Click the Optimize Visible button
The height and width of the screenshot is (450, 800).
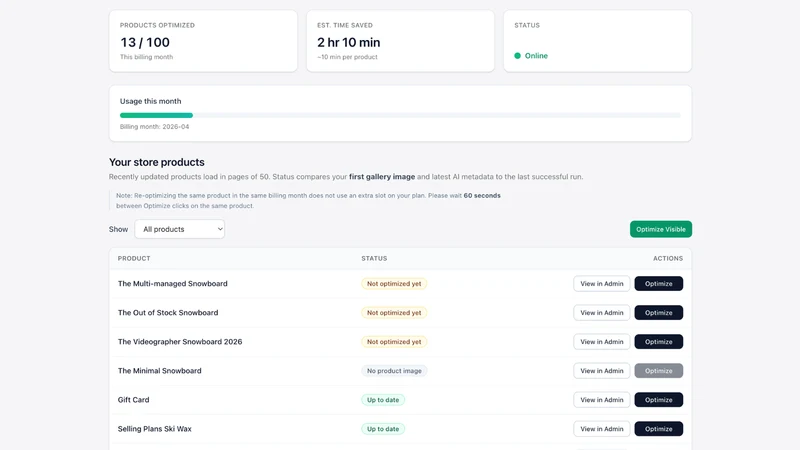[661, 229]
